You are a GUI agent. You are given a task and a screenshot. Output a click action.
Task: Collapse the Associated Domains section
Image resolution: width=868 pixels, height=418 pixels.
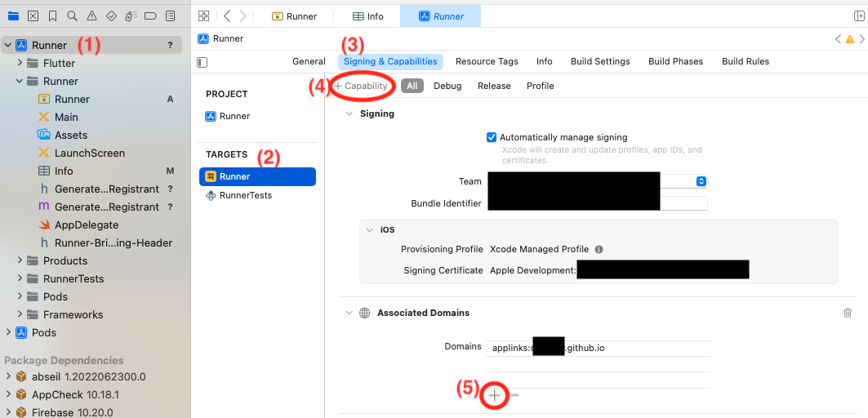pos(349,313)
